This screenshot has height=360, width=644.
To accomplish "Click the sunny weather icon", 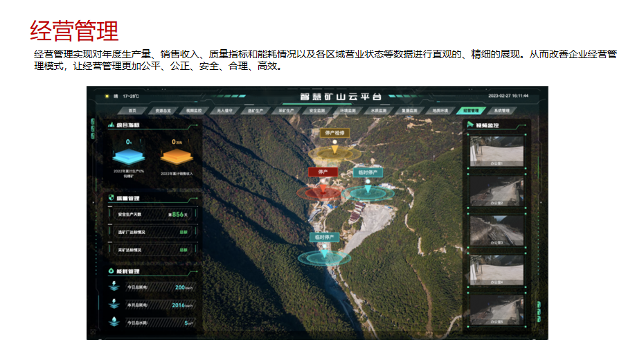I will point(106,96).
